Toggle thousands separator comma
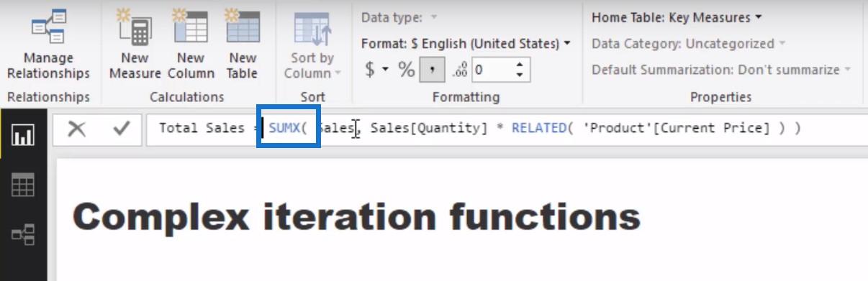This screenshot has width=868, height=281. coord(432,70)
